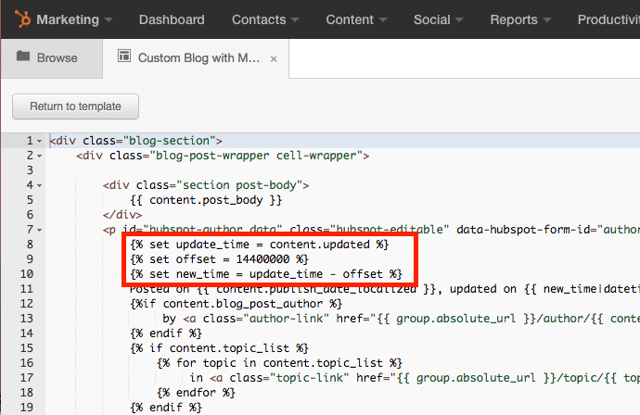Collapse the blog-section div at line 1
The width and height of the screenshot is (640, 415).
pyautogui.click(x=39, y=141)
